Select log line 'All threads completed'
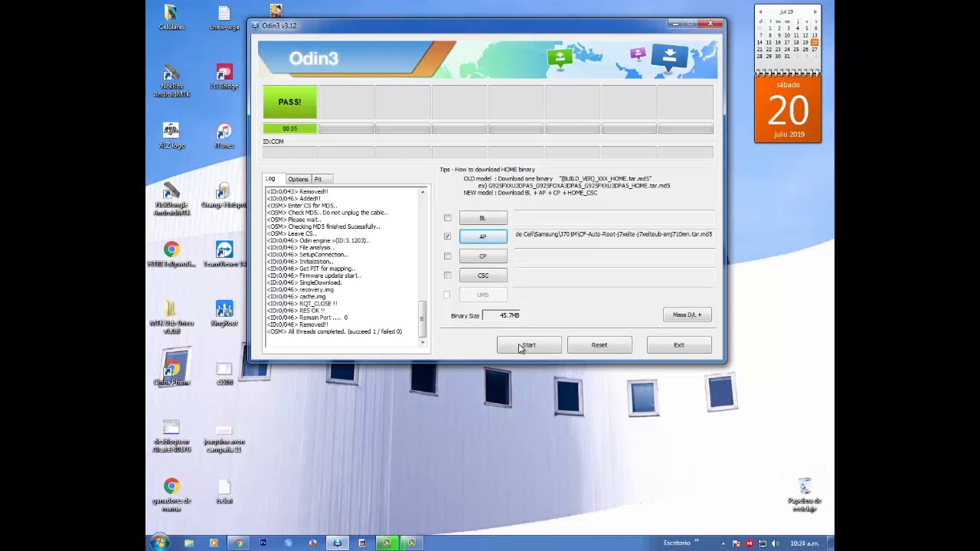Viewport: 980px width, 551px height. [334, 331]
